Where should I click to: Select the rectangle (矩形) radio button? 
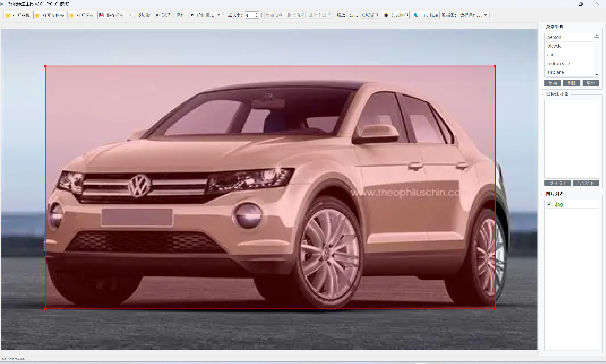[157, 15]
